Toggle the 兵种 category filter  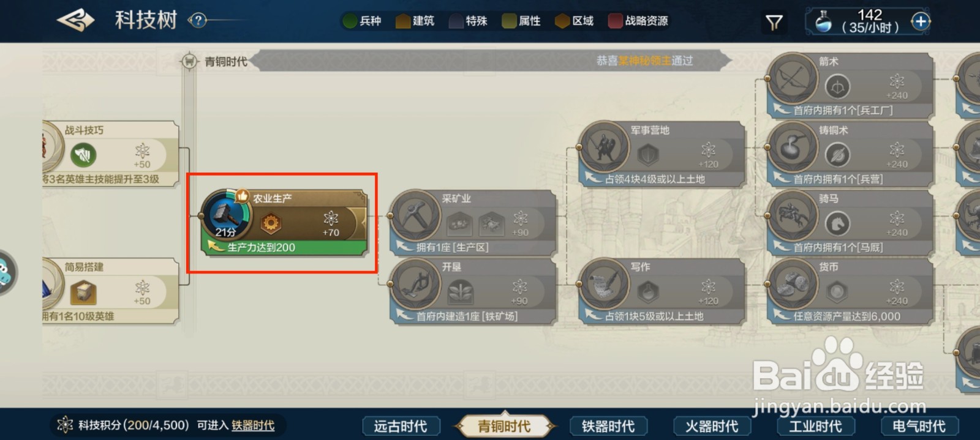point(362,21)
